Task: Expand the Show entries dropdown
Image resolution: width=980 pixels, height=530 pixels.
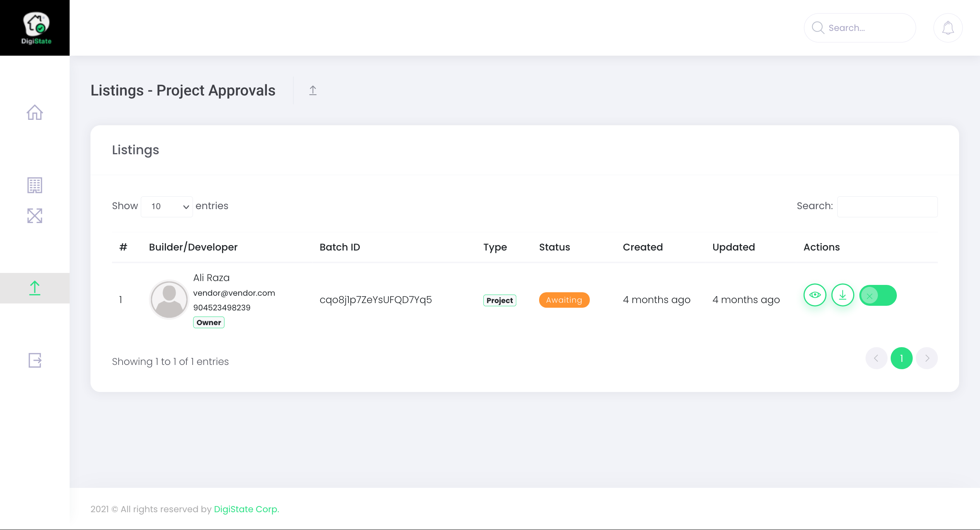Action: click(x=167, y=206)
